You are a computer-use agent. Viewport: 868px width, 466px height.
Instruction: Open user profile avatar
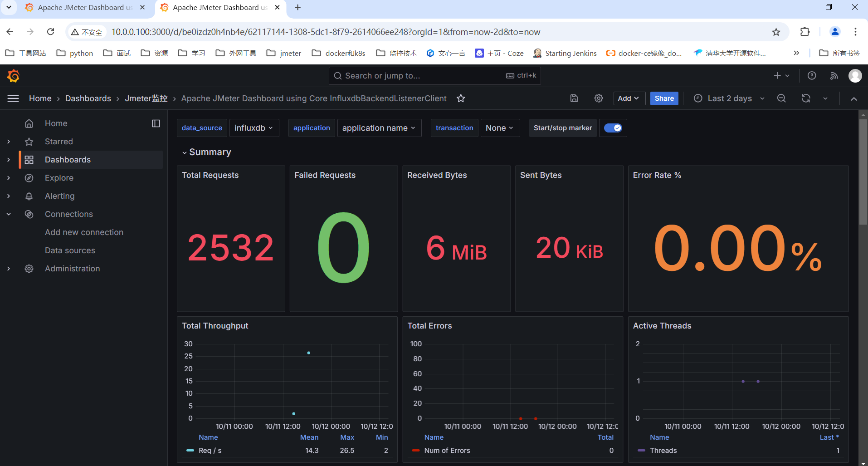(855, 76)
